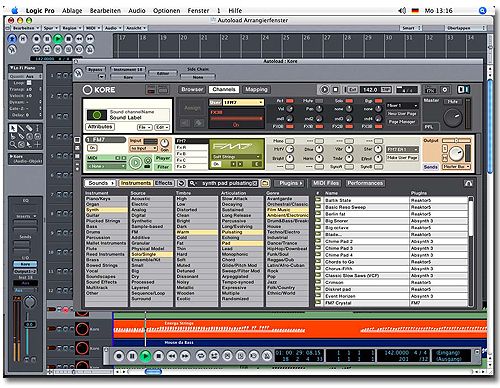Screen dimensions: 500x388
Task: Click the Attributes button
Action: [100, 127]
